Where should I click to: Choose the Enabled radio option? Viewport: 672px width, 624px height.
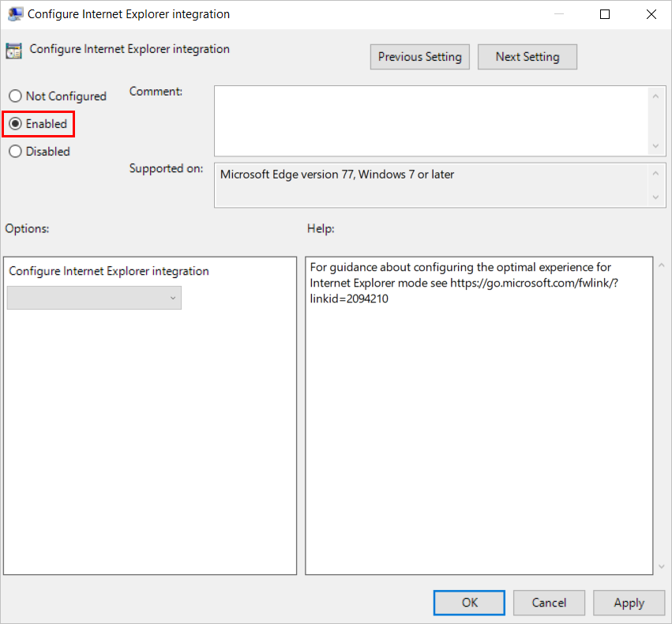pos(15,124)
